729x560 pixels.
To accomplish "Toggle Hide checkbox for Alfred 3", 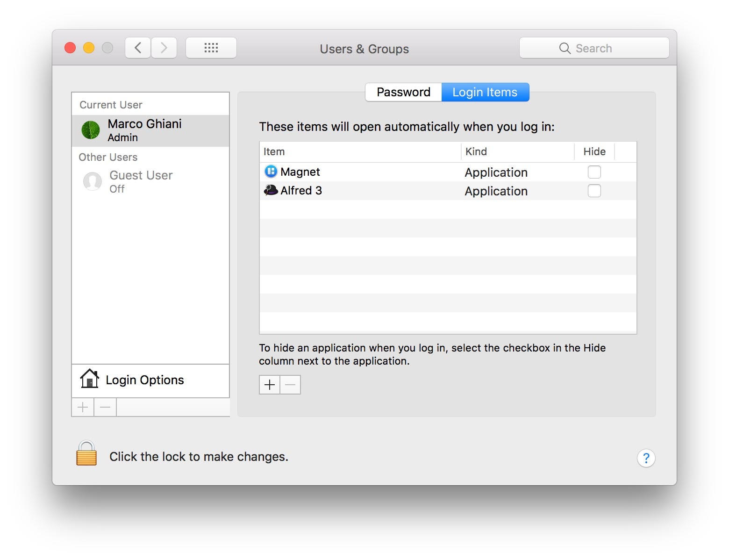I will pyautogui.click(x=594, y=191).
